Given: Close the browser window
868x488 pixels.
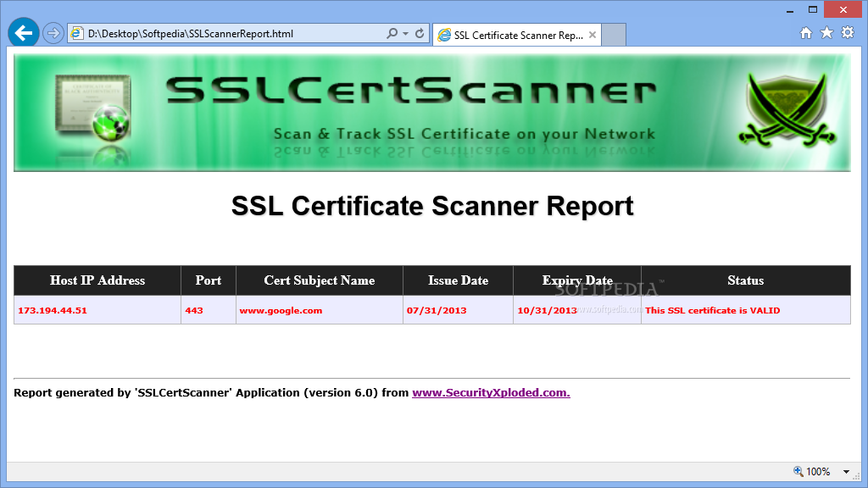Looking at the screenshot, I should [843, 9].
